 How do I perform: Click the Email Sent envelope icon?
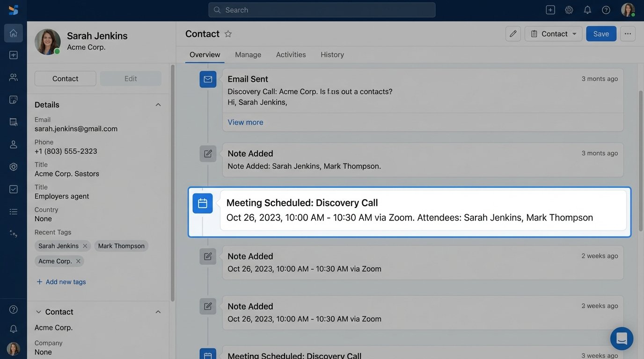pyautogui.click(x=208, y=79)
